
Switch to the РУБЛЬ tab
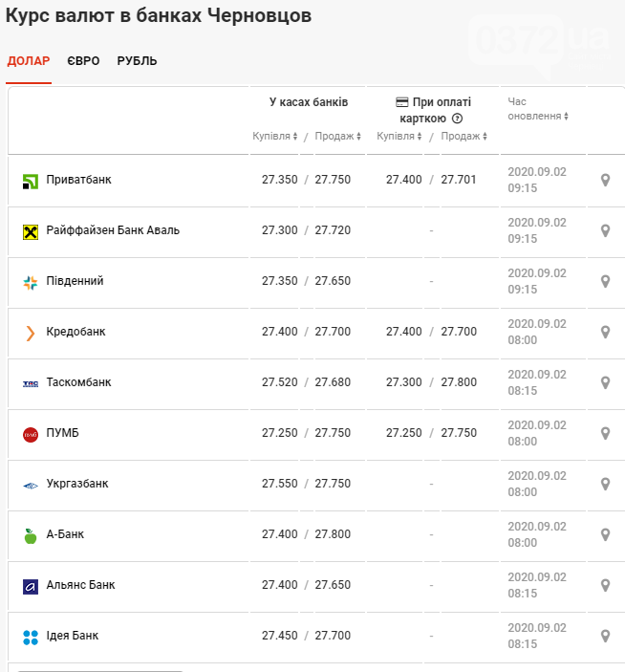(137, 61)
